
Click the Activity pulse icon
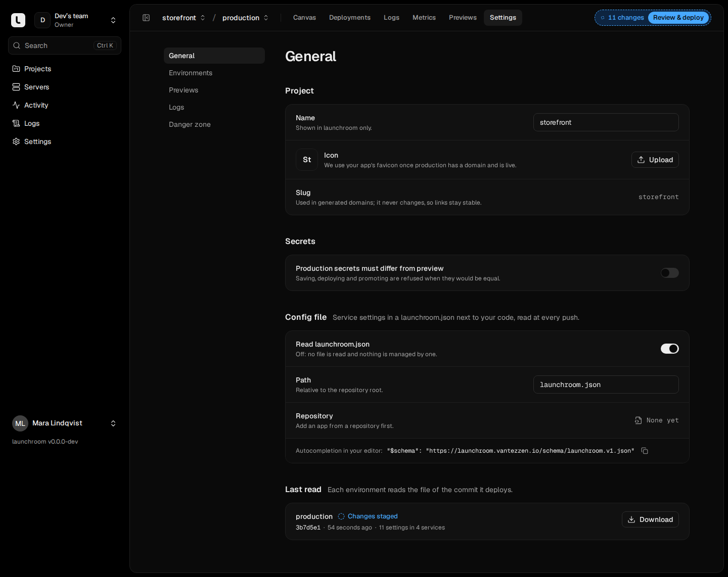[x=16, y=105]
